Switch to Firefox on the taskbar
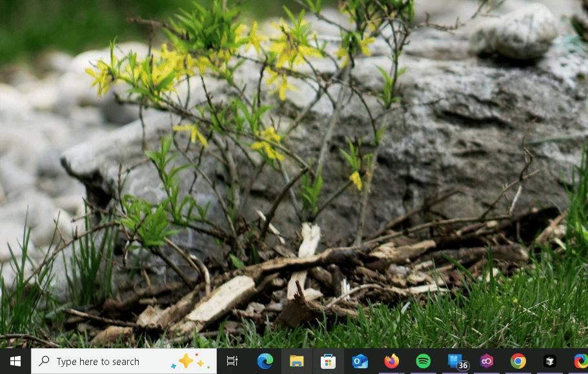Viewport: 588px width, 374px height. [392, 361]
